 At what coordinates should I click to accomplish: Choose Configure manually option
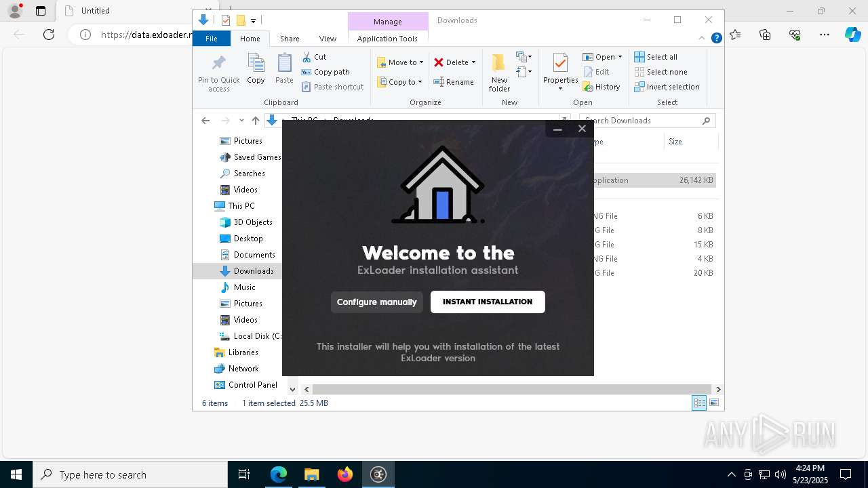click(376, 302)
